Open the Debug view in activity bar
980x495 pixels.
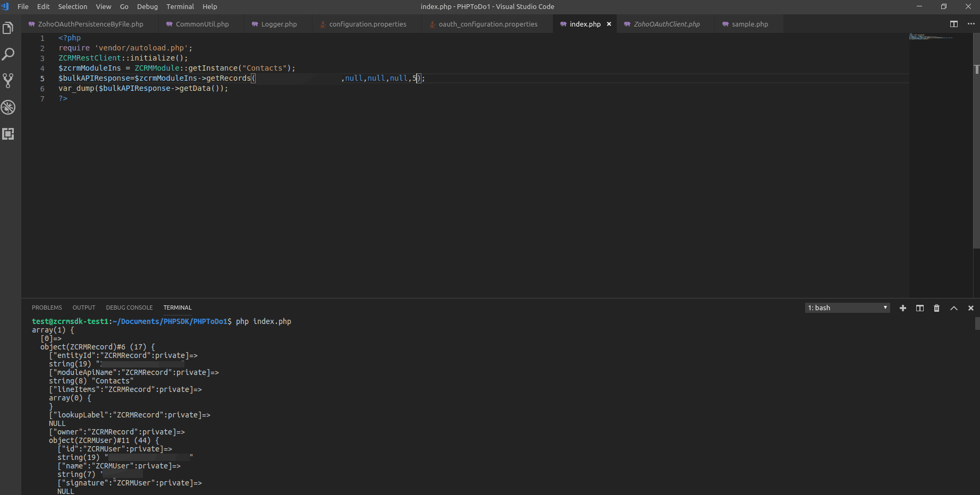(8, 107)
